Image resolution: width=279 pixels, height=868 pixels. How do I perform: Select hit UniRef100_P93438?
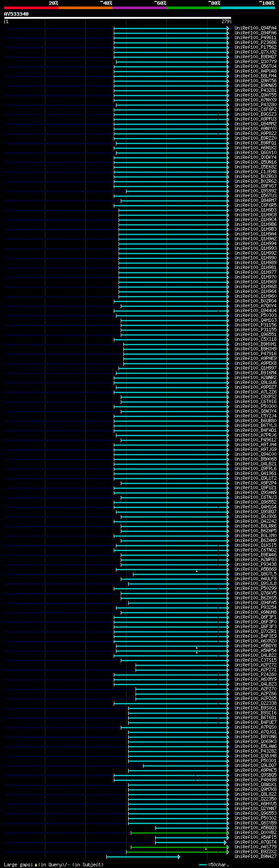(x=255, y=564)
